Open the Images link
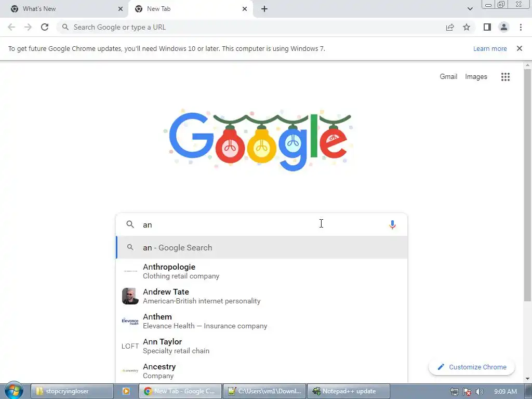 pyautogui.click(x=476, y=77)
